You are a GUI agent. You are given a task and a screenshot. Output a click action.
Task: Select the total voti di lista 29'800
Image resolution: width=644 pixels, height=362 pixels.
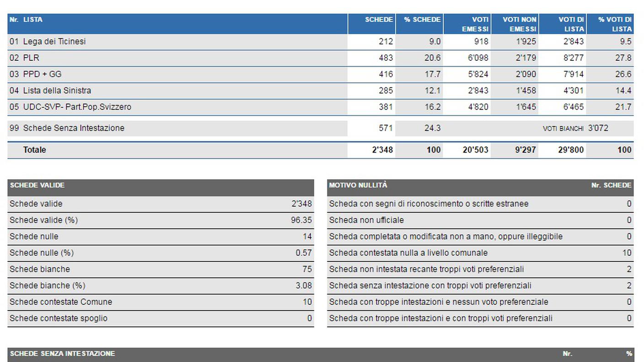click(571, 150)
